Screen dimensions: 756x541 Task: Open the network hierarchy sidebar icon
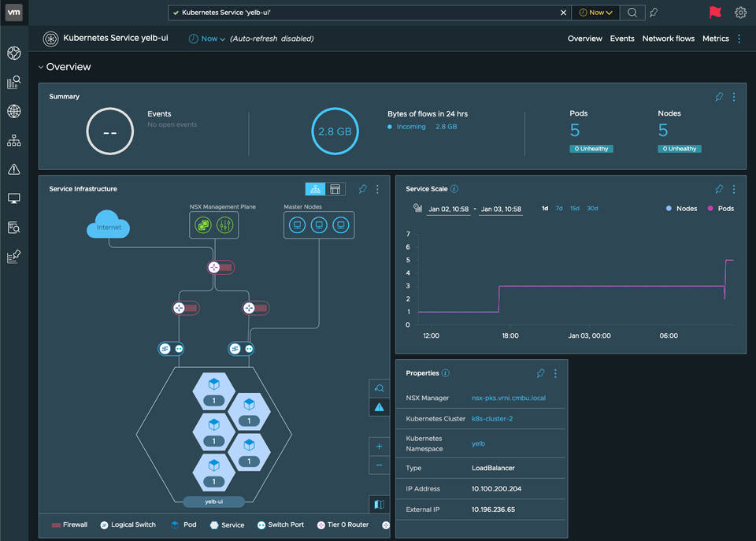tap(14, 140)
